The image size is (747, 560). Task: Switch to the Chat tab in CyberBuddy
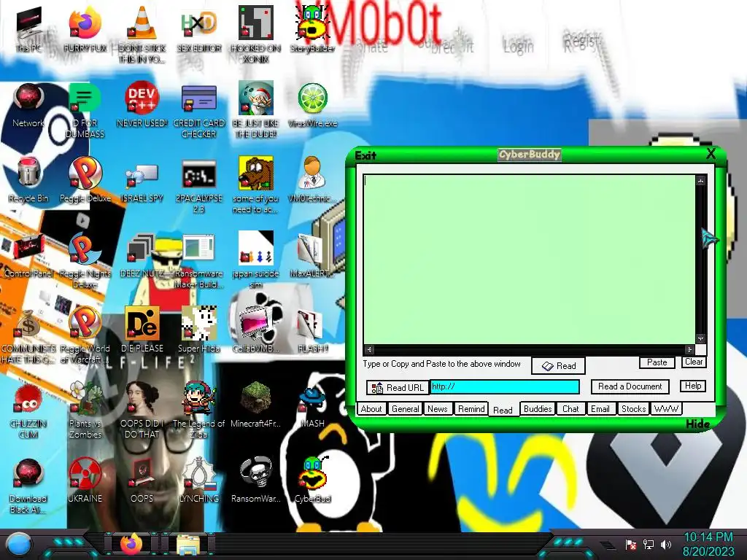570,409
